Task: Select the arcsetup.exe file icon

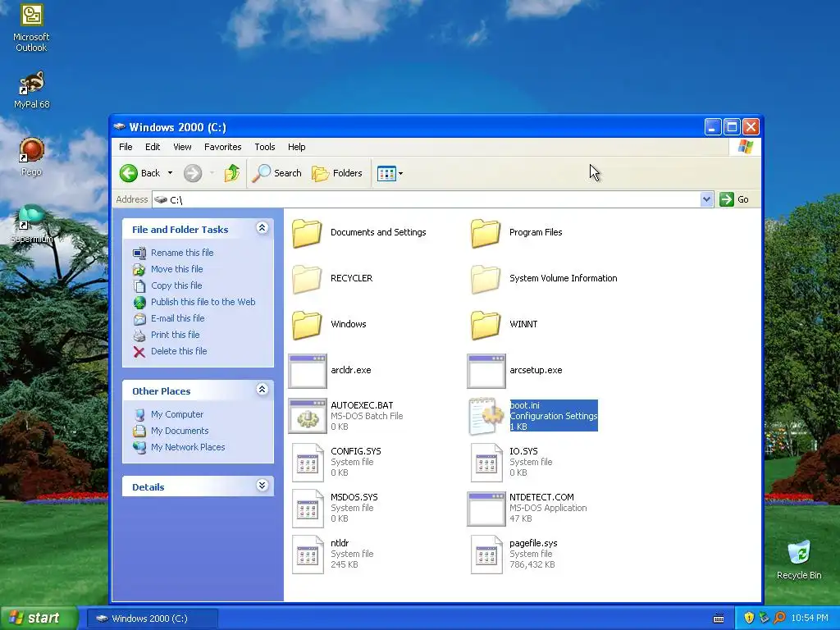Action: tap(486, 371)
